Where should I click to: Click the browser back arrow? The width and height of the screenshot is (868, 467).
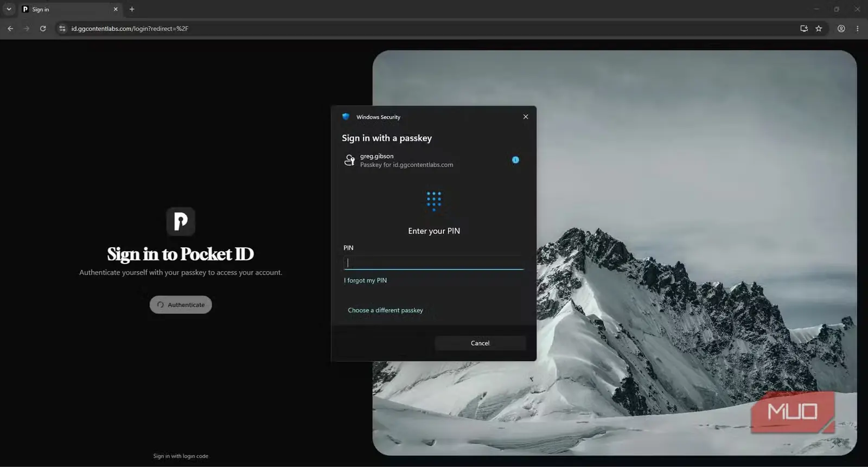pyautogui.click(x=10, y=29)
